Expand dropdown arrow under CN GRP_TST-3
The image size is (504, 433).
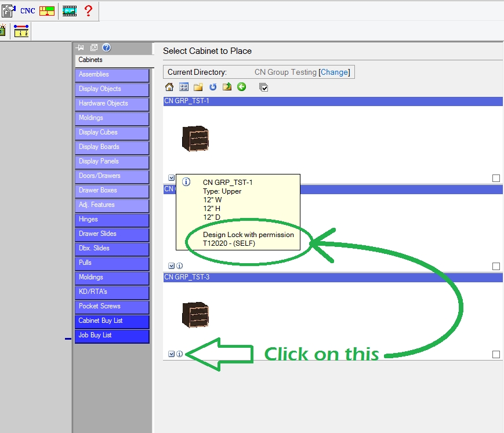point(171,354)
